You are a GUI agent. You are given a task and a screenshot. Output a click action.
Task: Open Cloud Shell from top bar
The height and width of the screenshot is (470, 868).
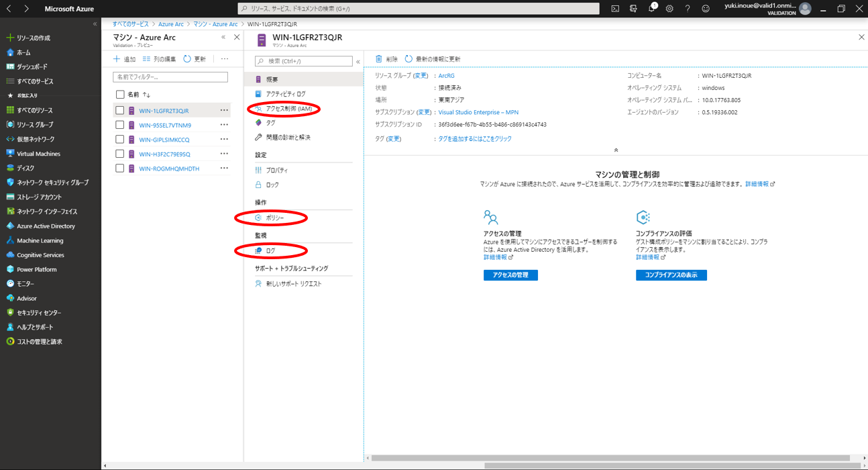(x=615, y=9)
